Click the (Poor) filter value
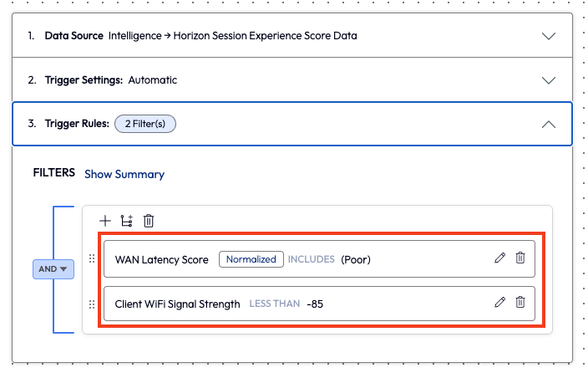Screen dimensions: 588x378 pyautogui.click(x=355, y=259)
